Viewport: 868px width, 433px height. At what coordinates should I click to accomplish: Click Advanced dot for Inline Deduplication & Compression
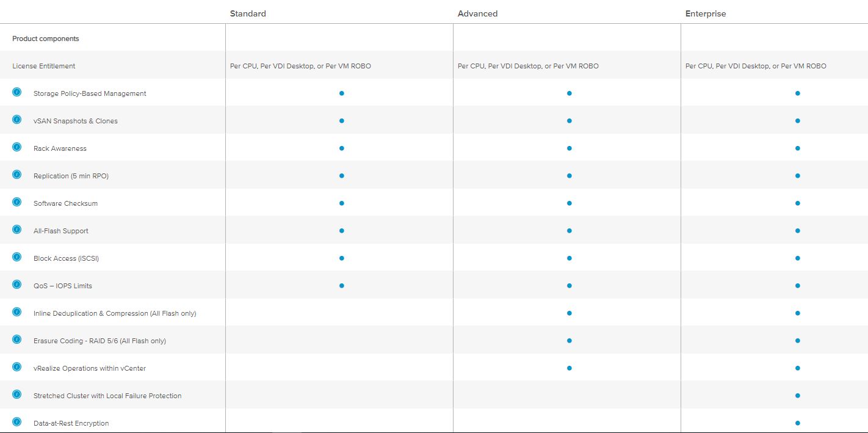coord(570,313)
